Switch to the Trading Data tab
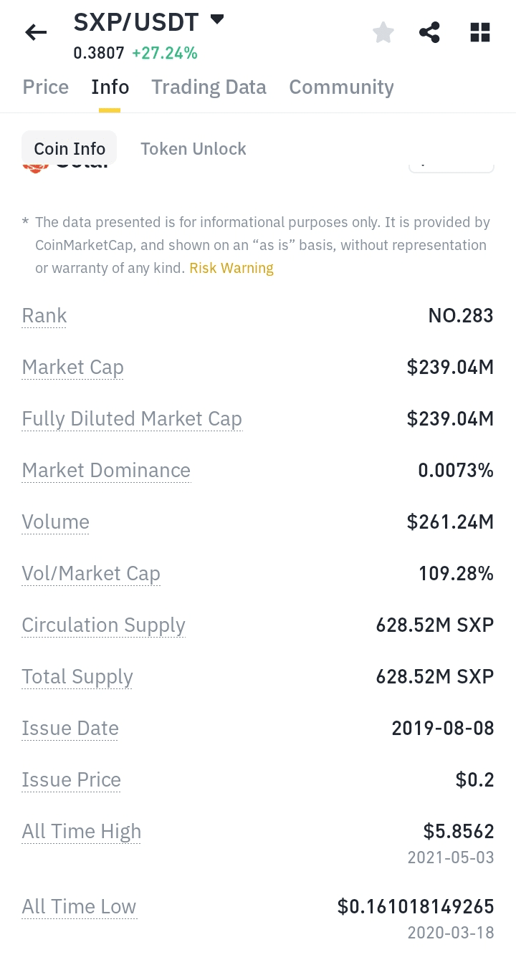This screenshot has height=980, width=516. coord(209,87)
